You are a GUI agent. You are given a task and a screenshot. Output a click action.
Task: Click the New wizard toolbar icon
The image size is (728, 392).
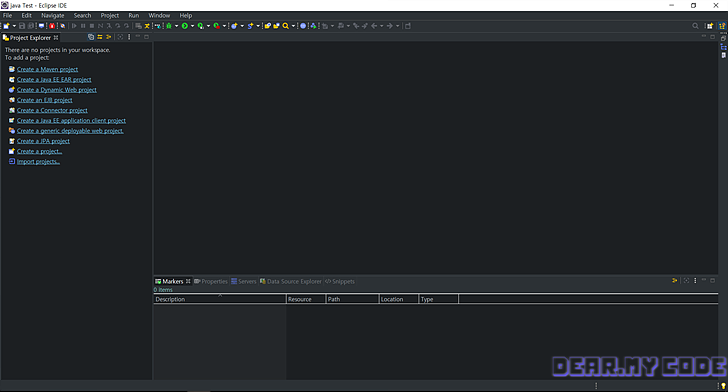point(6,26)
